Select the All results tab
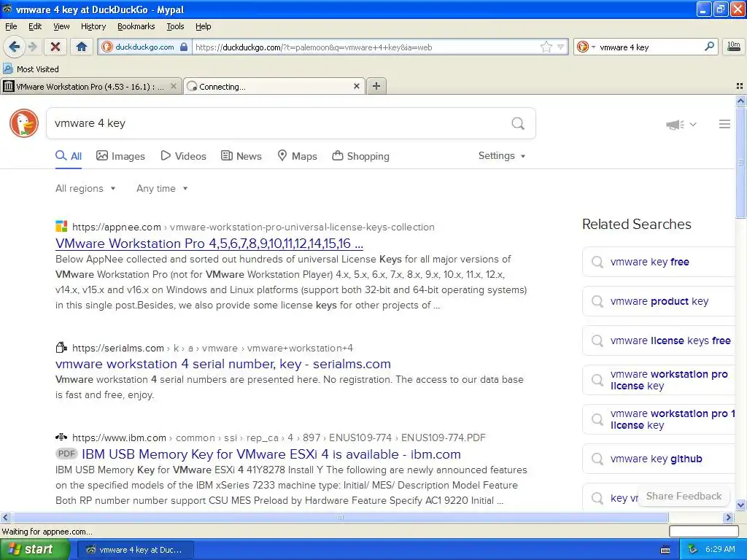The width and height of the screenshot is (747, 560). pos(69,156)
